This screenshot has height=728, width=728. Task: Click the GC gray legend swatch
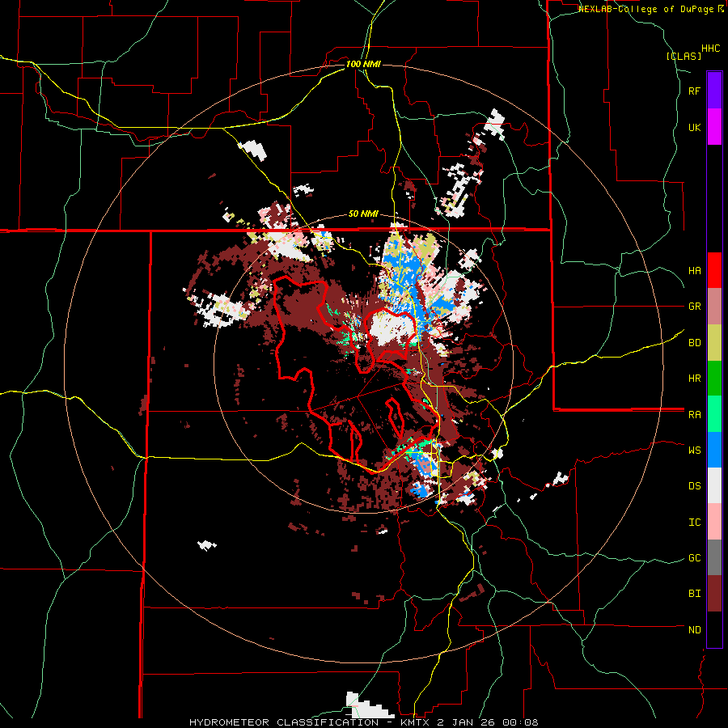[x=714, y=557]
